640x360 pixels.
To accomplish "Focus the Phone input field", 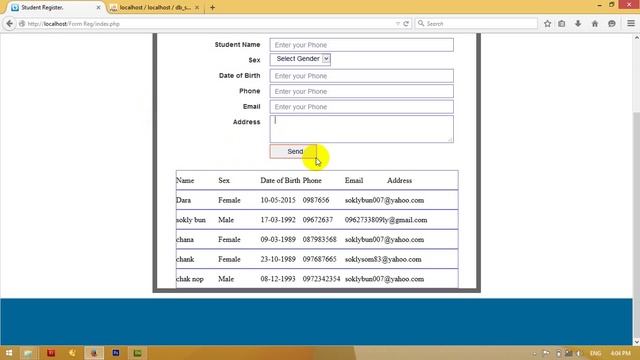I will pyautogui.click(x=361, y=91).
